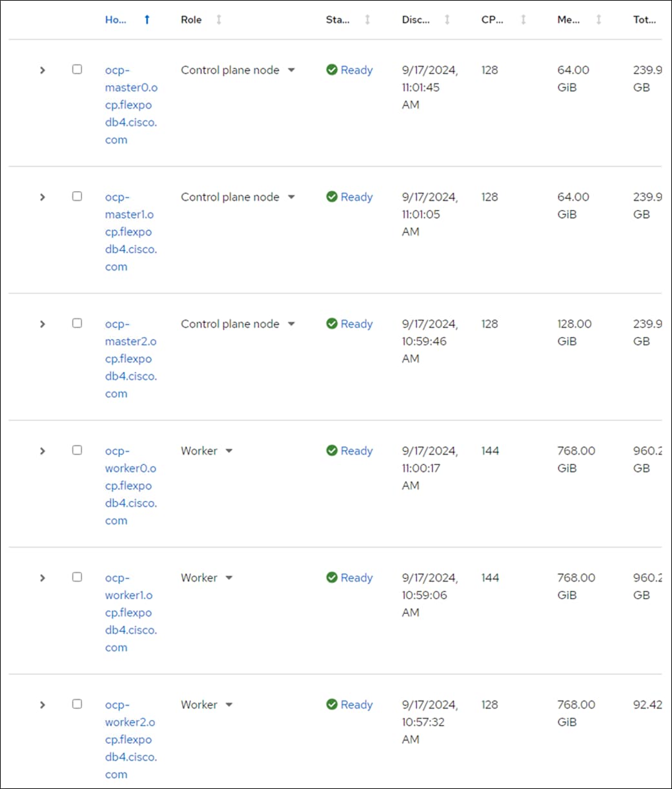Click the Role column sort icon
672x789 pixels.
(219, 20)
